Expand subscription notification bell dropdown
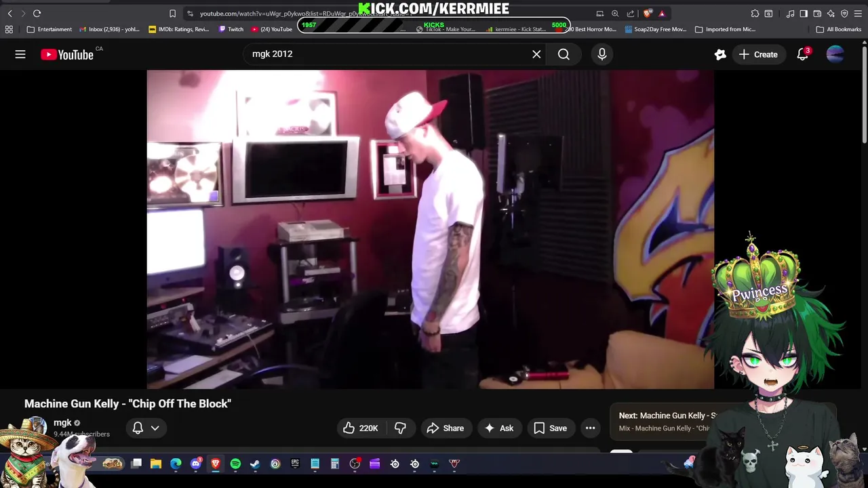The height and width of the screenshot is (488, 868). point(146,428)
